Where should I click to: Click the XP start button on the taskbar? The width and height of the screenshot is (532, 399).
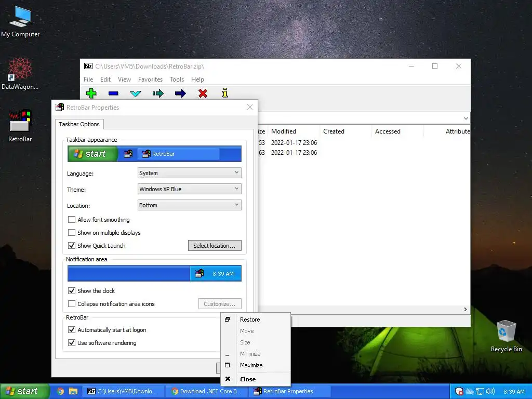pos(24,391)
